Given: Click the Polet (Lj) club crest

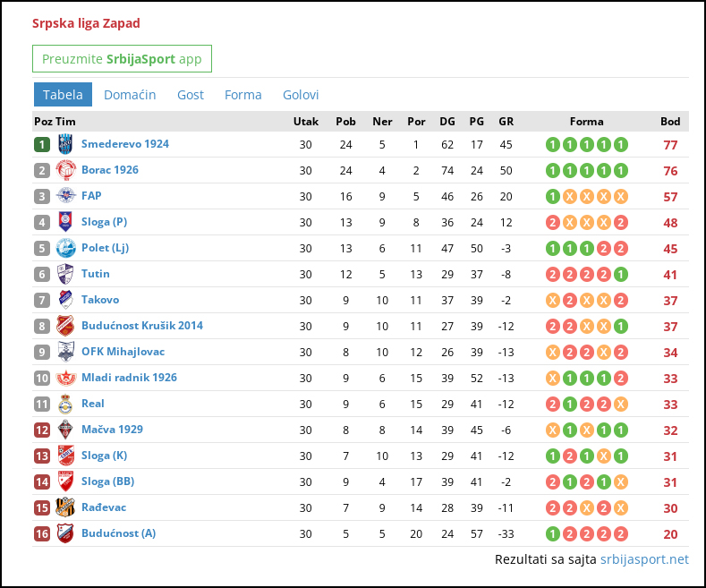Looking at the screenshot, I should [65, 248].
